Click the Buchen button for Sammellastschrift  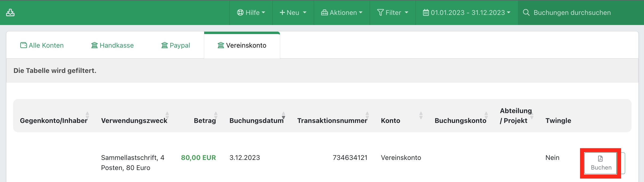[601, 163]
